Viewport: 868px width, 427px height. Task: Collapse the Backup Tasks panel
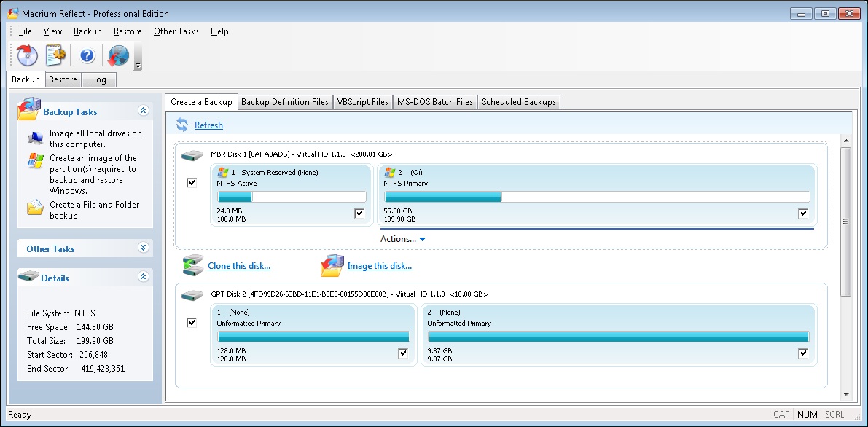tap(144, 111)
